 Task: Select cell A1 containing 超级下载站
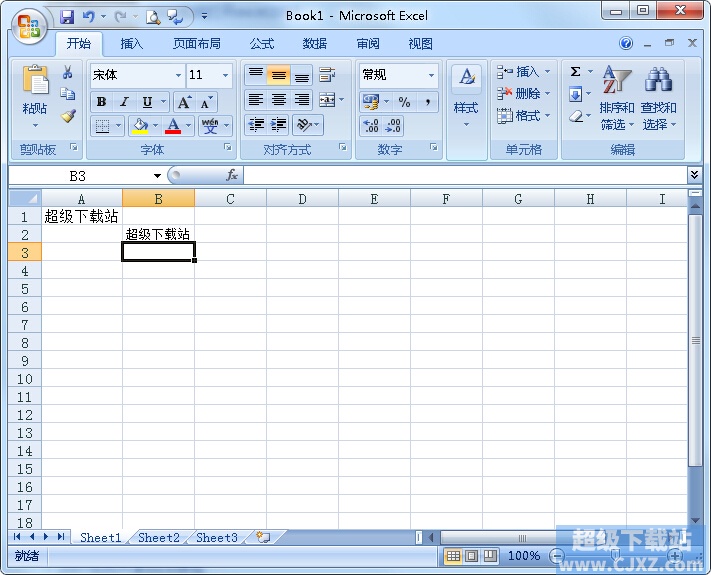[82, 216]
